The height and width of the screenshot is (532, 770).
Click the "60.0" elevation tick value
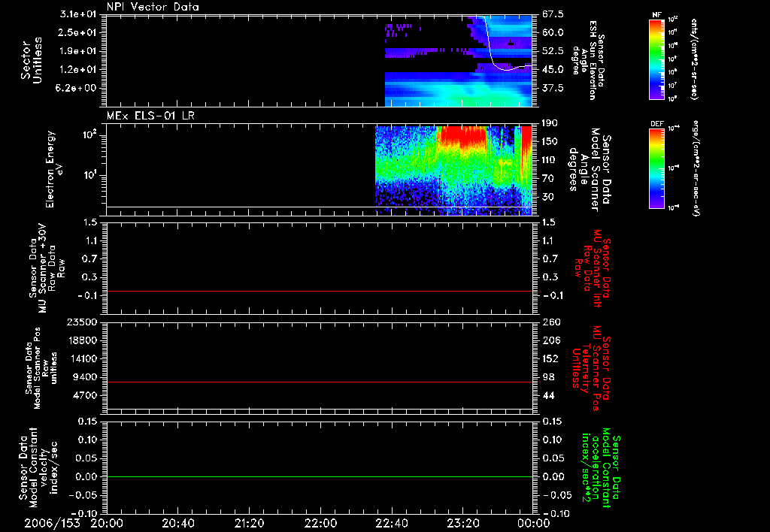(553, 32)
